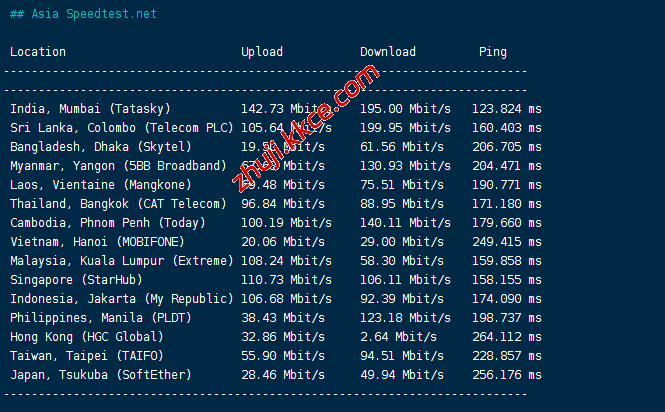
Task: Click the Ping column header
Action: 492,52
